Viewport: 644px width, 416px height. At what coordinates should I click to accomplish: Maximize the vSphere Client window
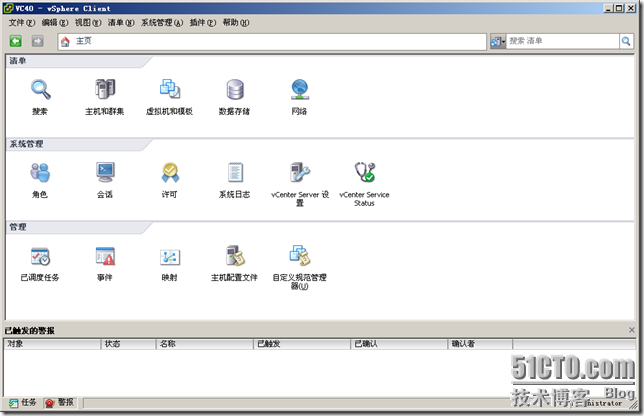(x=620, y=8)
